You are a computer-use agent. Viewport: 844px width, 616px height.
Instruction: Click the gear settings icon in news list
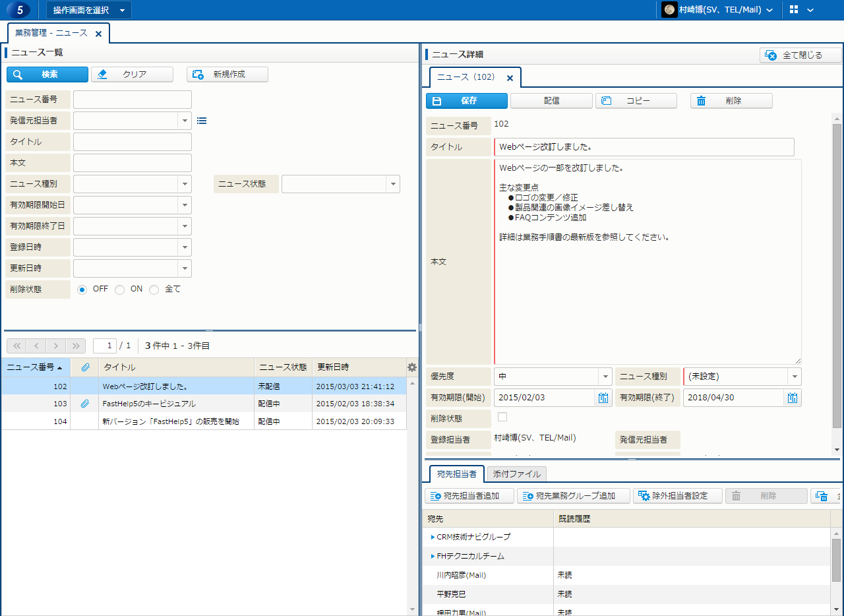click(x=412, y=367)
